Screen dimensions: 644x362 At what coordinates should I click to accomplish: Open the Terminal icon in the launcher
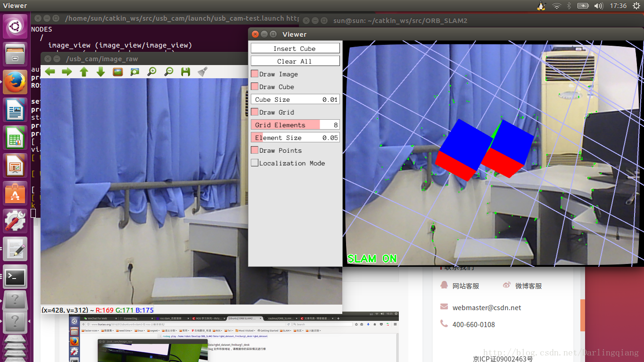pyautogui.click(x=15, y=277)
